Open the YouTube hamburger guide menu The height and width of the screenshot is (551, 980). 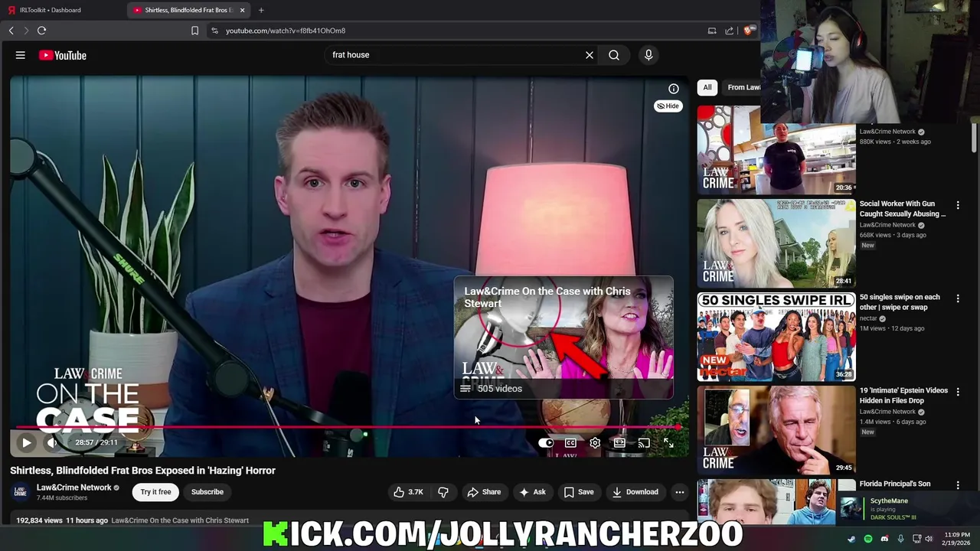click(x=21, y=55)
